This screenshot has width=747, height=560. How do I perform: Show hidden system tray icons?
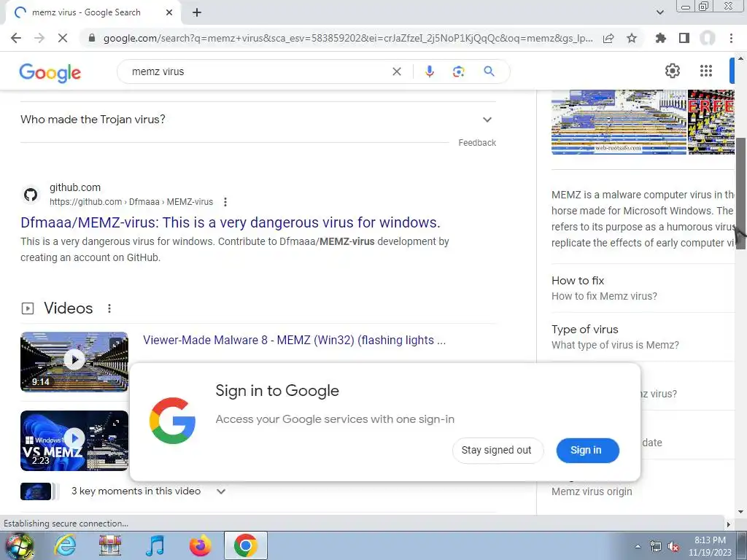click(638, 546)
